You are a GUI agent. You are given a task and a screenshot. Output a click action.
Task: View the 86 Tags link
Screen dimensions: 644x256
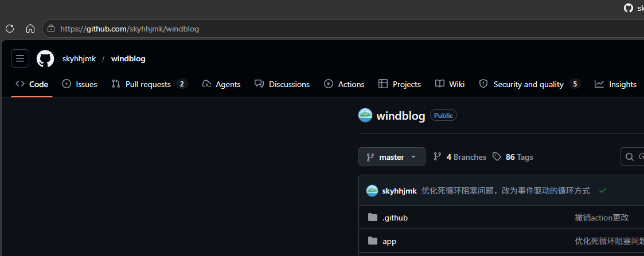[513, 157]
